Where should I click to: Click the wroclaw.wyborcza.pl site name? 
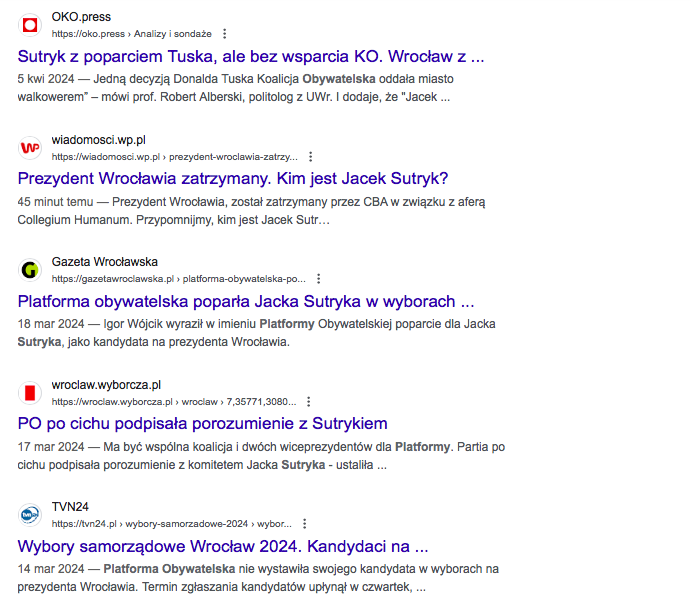tap(106, 385)
